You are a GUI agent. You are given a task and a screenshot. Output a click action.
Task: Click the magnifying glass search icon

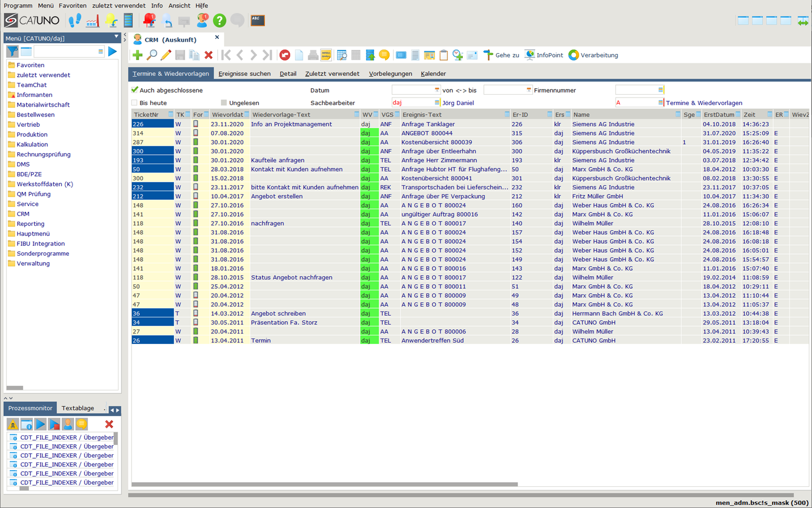pyautogui.click(x=152, y=55)
